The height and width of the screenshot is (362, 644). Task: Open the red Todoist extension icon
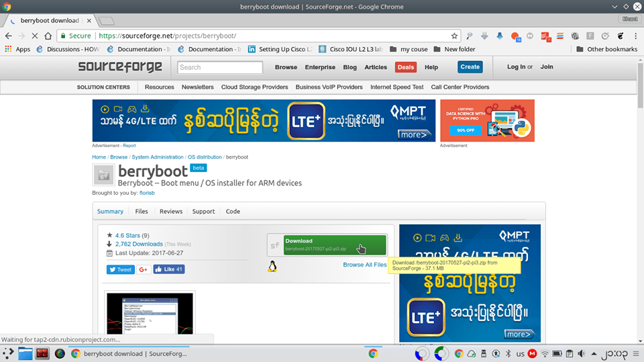[545, 37]
